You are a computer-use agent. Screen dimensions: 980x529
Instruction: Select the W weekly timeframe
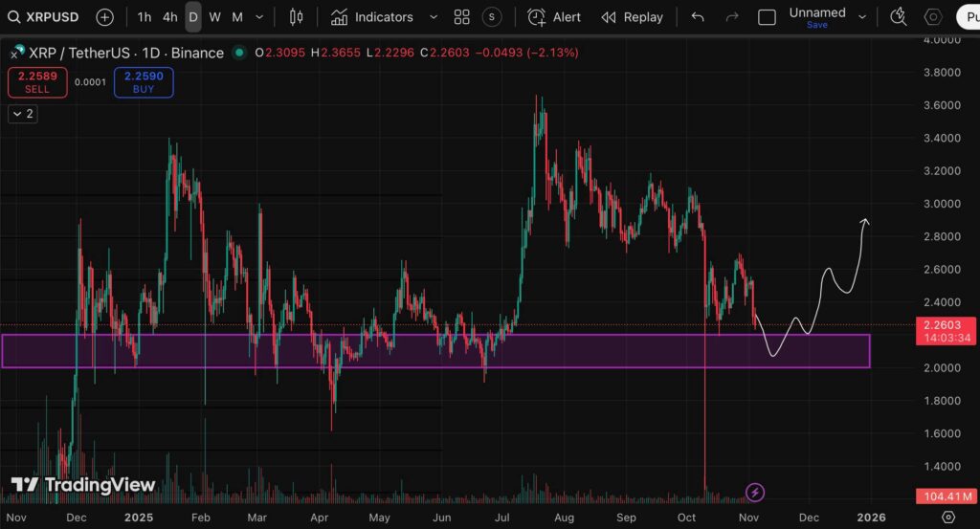click(215, 17)
